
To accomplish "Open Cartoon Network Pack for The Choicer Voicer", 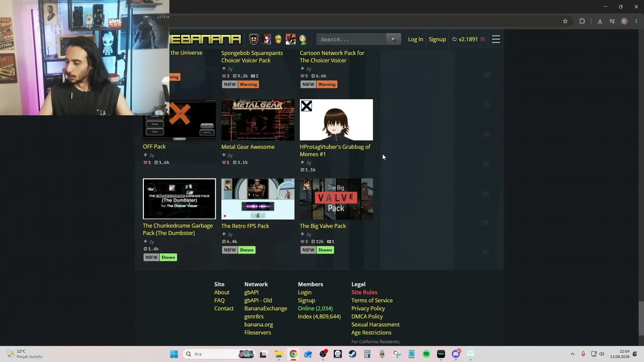I will 332,56.
